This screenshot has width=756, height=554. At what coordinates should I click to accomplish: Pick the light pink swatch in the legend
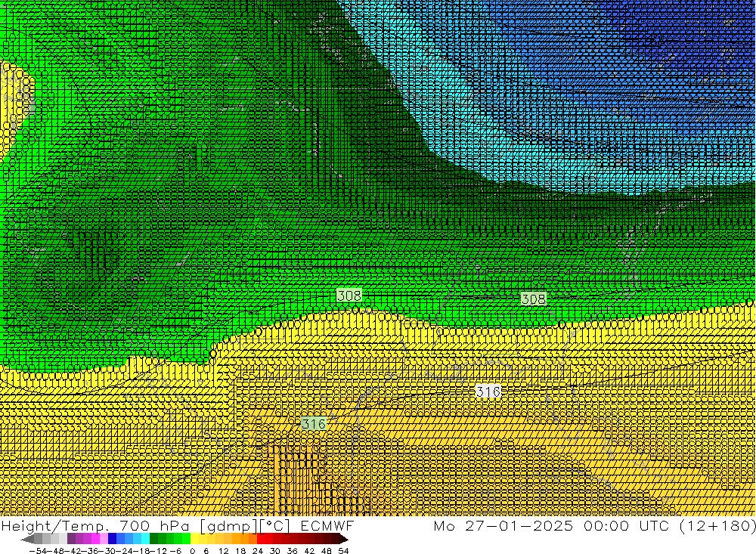(x=104, y=540)
